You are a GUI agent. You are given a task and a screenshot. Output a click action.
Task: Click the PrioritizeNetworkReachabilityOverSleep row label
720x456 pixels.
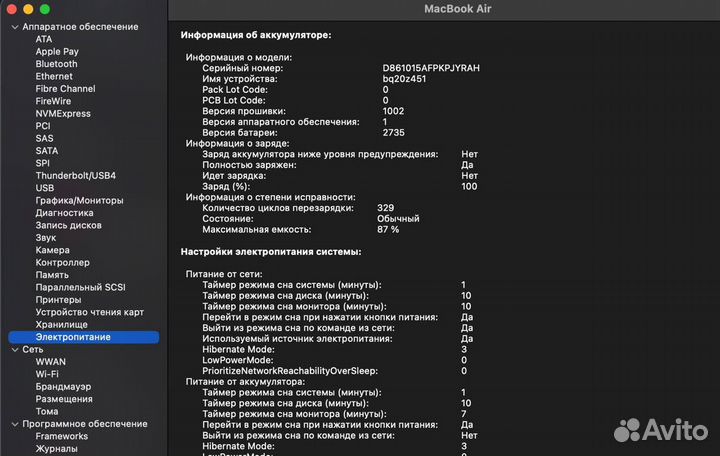(x=290, y=371)
